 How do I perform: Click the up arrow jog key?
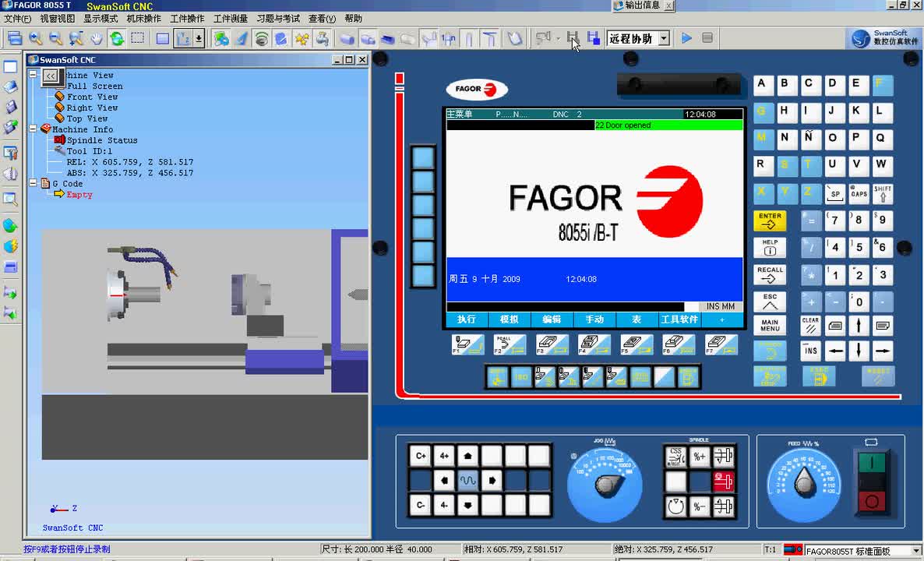pos(468,456)
